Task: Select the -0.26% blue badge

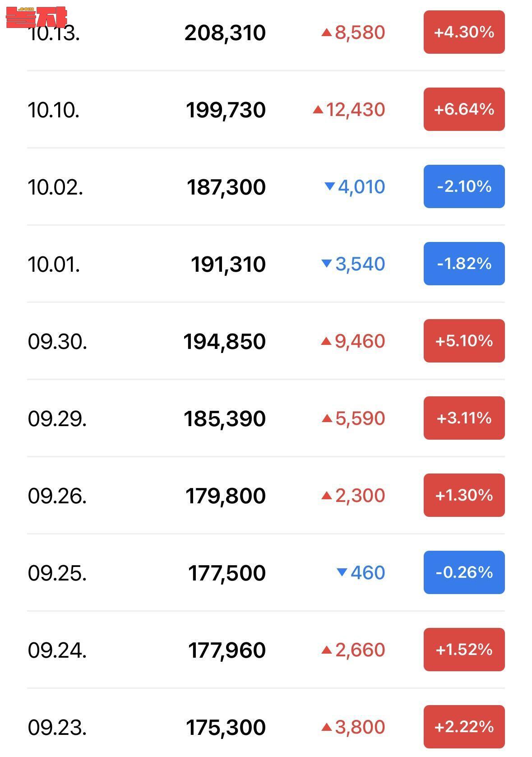Action: (464, 572)
